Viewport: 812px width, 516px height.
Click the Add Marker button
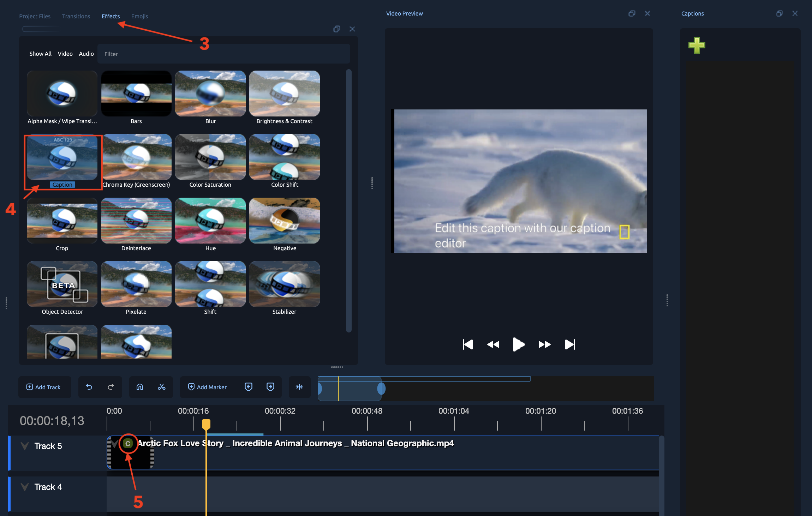click(208, 387)
